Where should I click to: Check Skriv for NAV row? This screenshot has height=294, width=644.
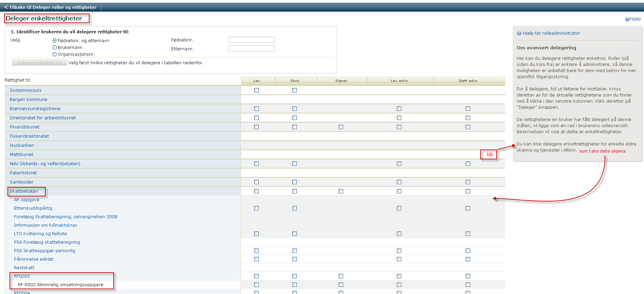(294, 163)
